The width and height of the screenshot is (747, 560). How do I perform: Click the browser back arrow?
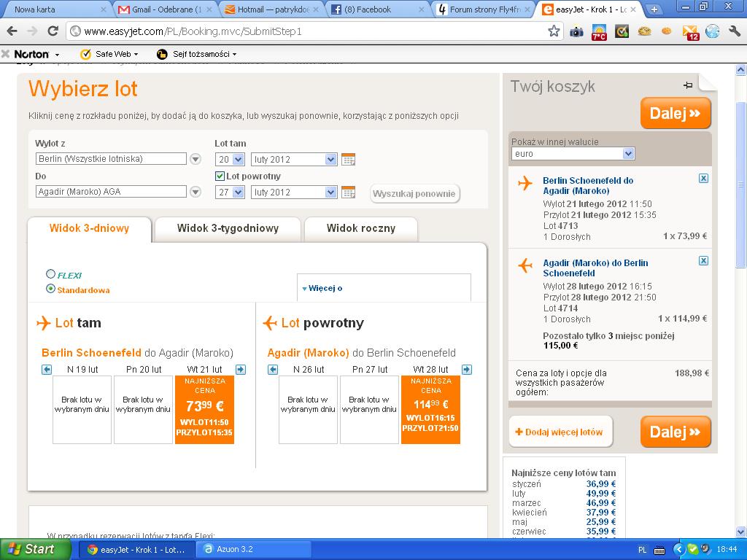pyautogui.click(x=12, y=31)
